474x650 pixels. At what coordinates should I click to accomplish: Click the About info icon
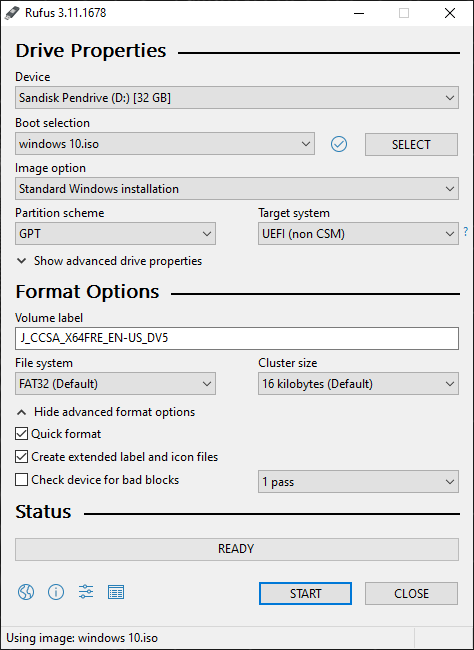pyautogui.click(x=56, y=592)
